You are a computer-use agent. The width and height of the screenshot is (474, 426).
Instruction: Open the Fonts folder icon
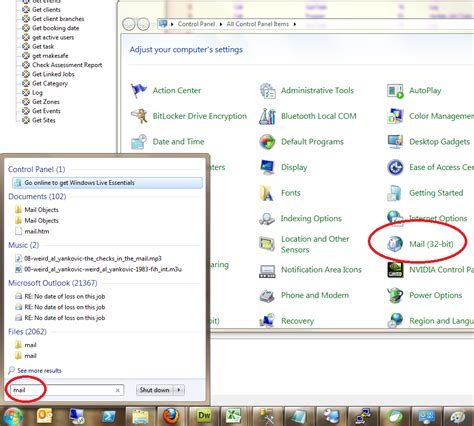[267, 193]
